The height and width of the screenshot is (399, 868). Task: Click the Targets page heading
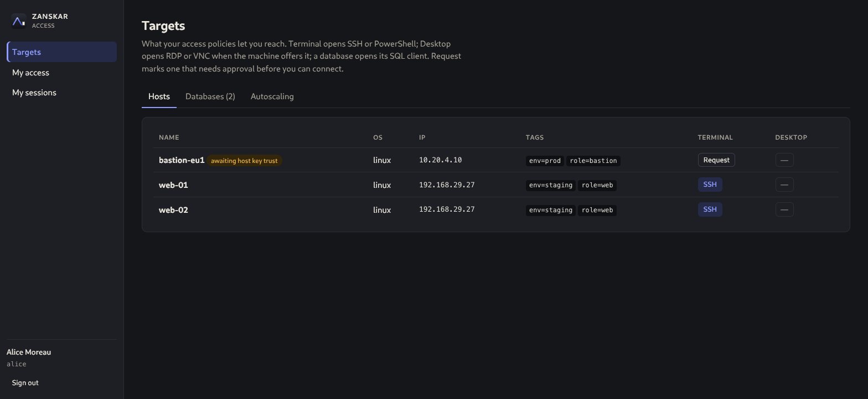(163, 25)
